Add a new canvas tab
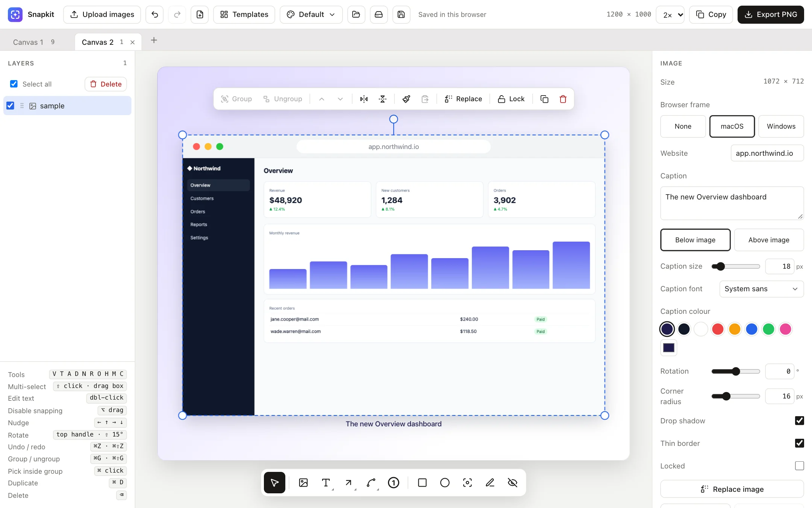Viewport: 812px width, 508px height. pyautogui.click(x=154, y=40)
